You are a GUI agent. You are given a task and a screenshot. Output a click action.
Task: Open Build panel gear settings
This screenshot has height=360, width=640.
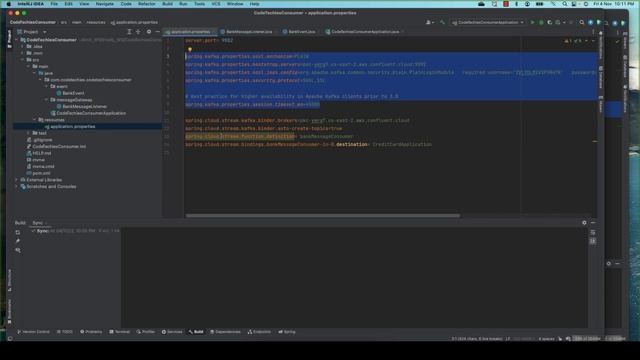[x=584, y=223]
